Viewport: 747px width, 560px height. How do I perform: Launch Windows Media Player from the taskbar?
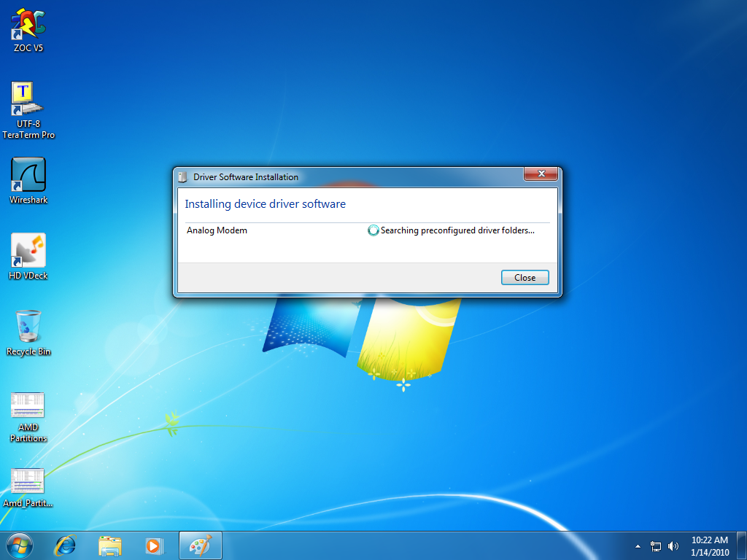pyautogui.click(x=153, y=545)
